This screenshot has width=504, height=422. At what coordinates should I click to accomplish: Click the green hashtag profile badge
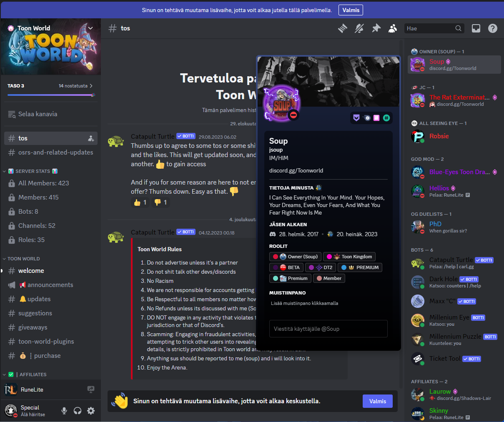[386, 118]
